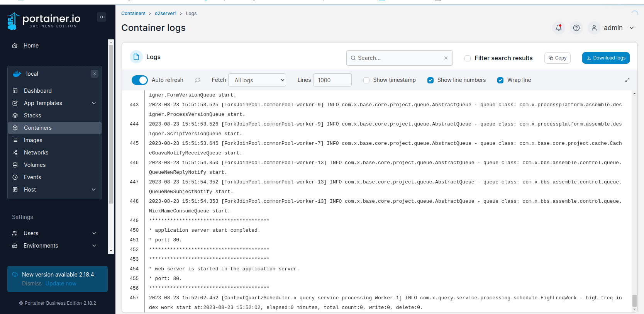Screen dimensions: 644x314
Task: Click log line number 450
Action: click(x=134, y=230)
